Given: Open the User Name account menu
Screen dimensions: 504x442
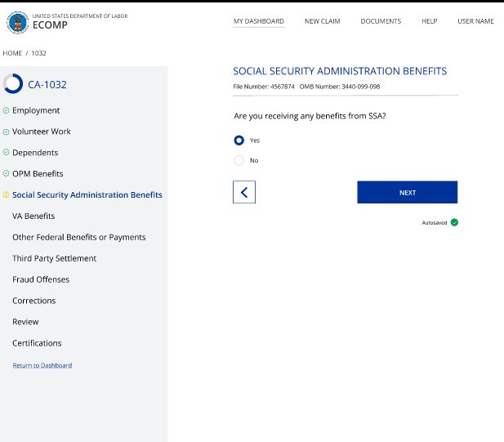Looking at the screenshot, I should tap(475, 21).
